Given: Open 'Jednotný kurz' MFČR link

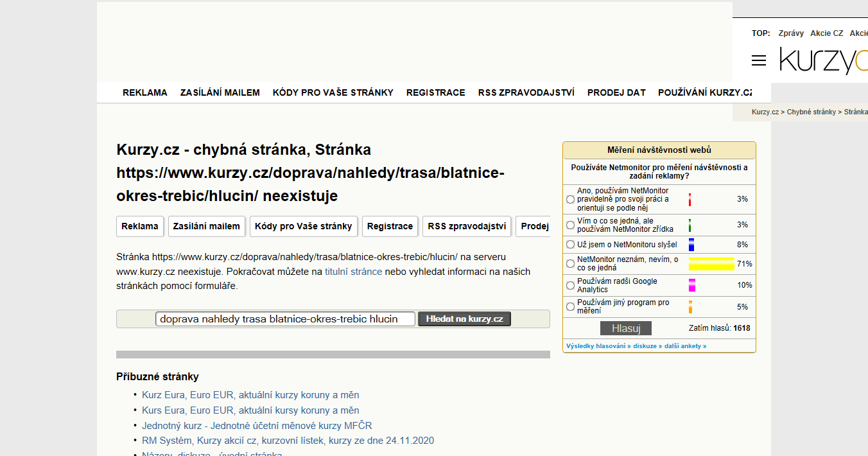Looking at the screenshot, I should pos(257,426).
